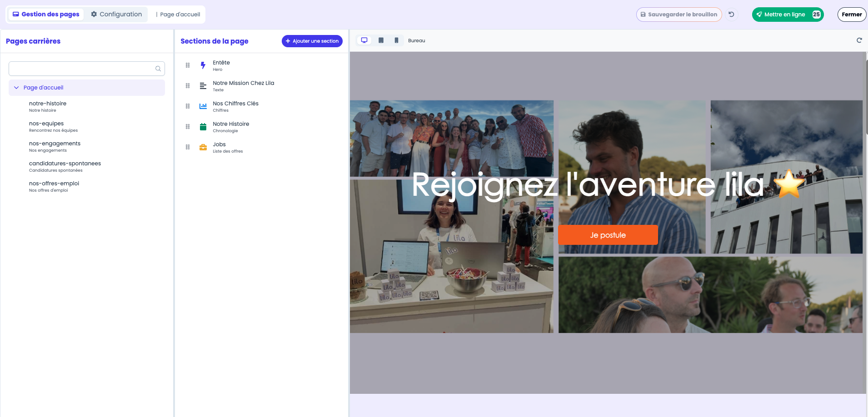Collapse the Page d'accueil chevron
This screenshot has width=868, height=417.
click(x=16, y=88)
